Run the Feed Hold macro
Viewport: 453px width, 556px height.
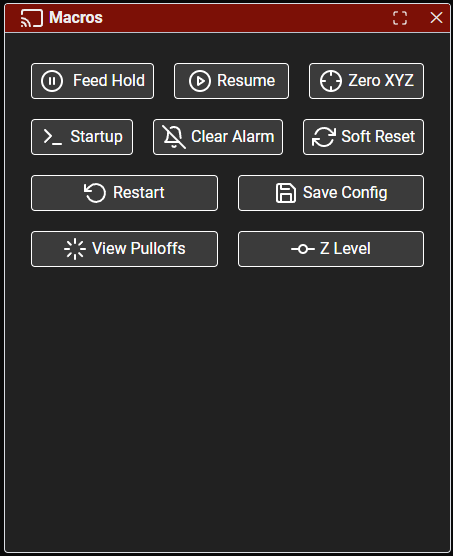(93, 81)
